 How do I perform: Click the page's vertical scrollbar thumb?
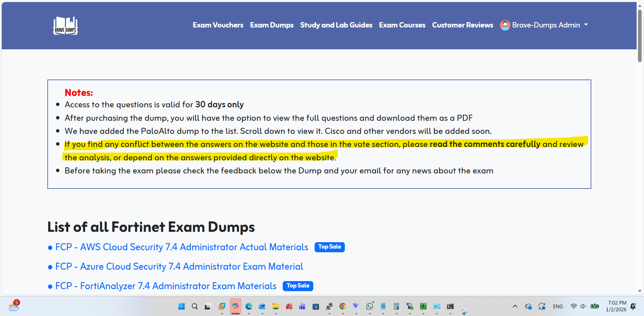[x=640, y=35]
